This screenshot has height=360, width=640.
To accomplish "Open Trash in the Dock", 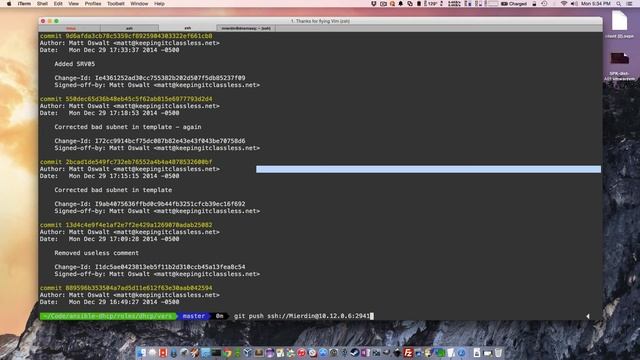I will pyautogui.click(x=498, y=353).
